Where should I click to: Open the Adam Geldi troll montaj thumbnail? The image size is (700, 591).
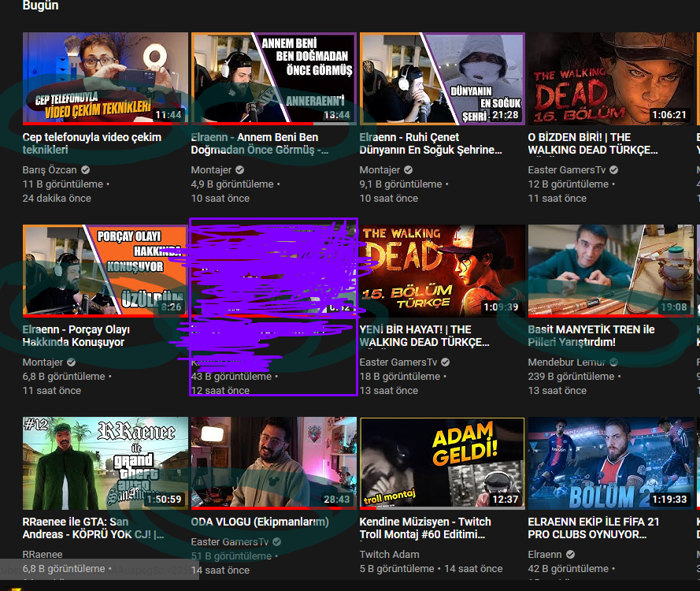click(443, 463)
